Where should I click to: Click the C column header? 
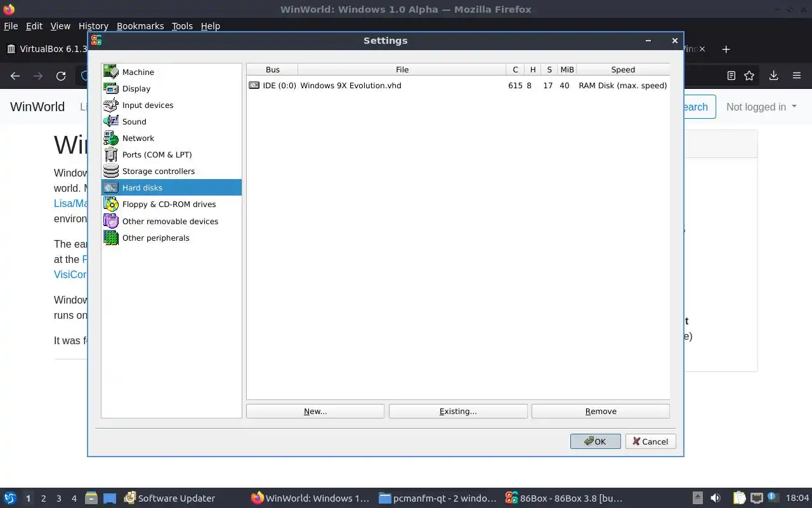(x=515, y=69)
